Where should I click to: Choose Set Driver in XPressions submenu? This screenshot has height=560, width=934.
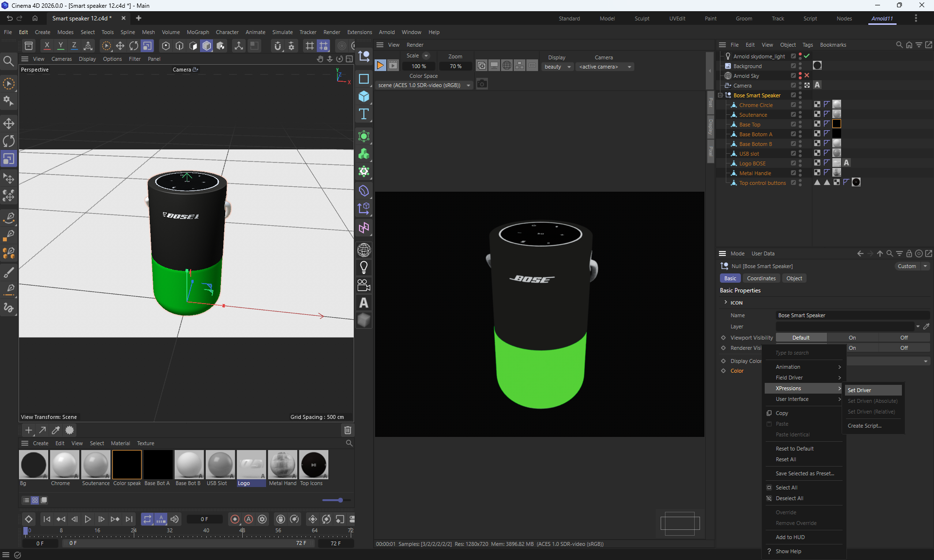point(859,390)
